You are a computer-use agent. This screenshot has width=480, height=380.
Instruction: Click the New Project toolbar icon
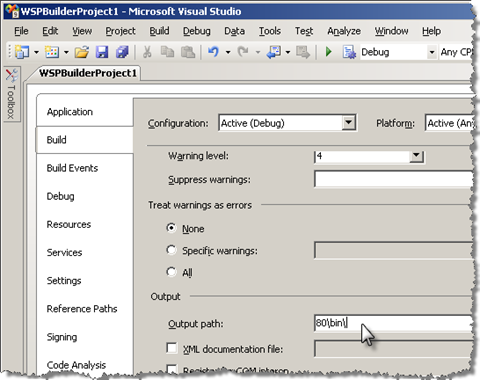tap(22, 52)
